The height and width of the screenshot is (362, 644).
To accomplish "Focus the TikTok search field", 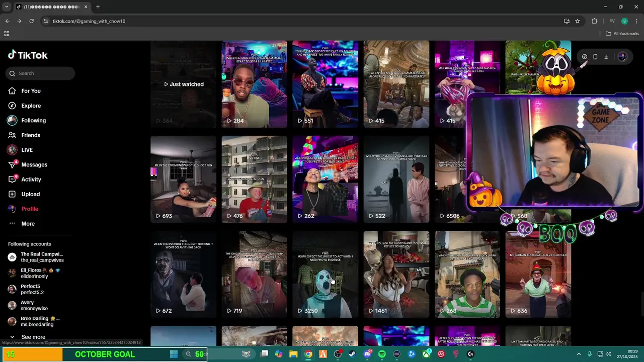I will 40,73.
